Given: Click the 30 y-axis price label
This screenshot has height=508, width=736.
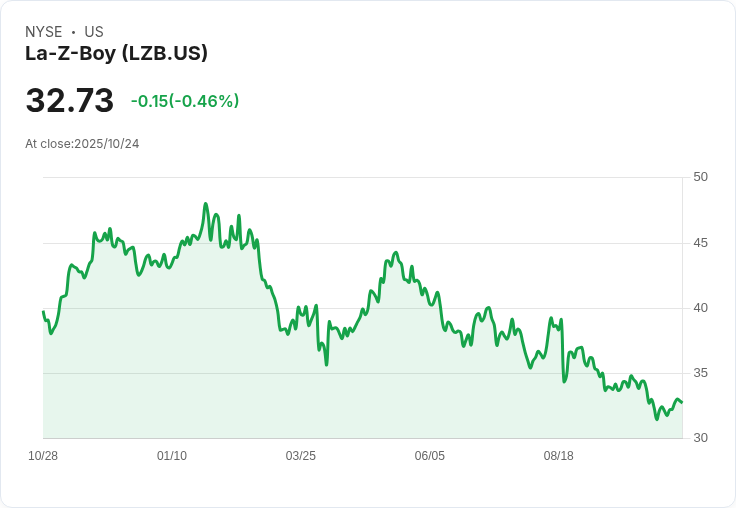Looking at the screenshot, I should 700,438.
